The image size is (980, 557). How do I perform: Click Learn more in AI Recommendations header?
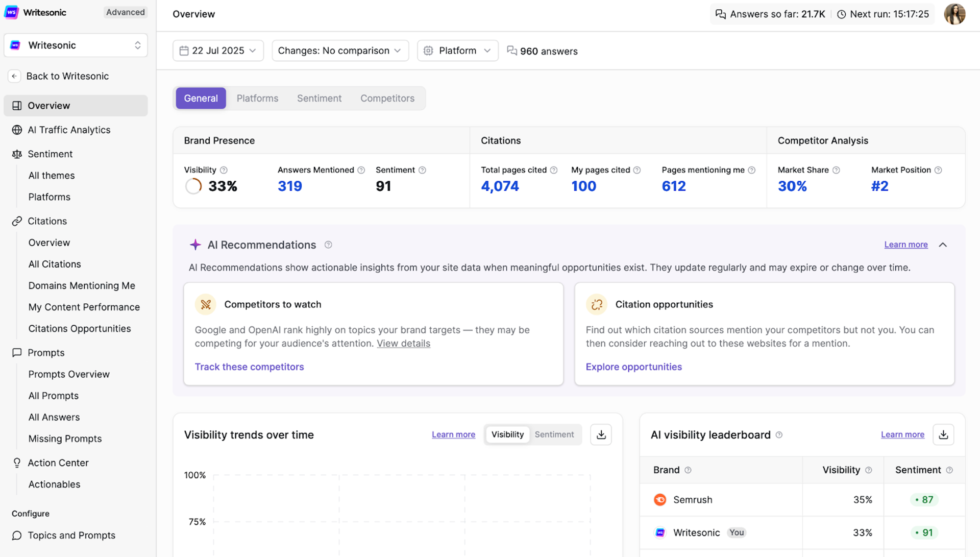point(905,245)
